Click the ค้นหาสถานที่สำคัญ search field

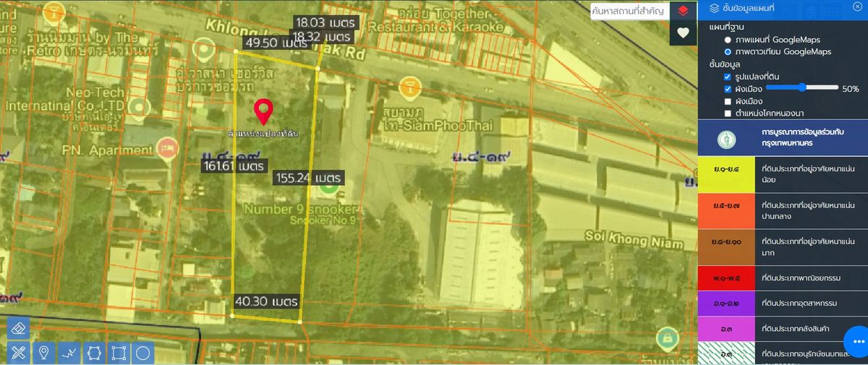point(629,10)
